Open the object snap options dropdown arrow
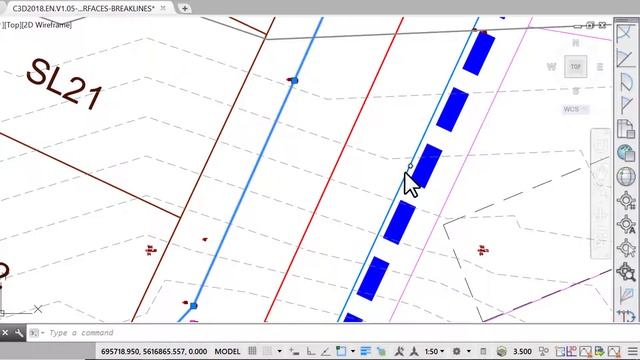The height and width of the screenshot is (360, 640). click(353, 351)
